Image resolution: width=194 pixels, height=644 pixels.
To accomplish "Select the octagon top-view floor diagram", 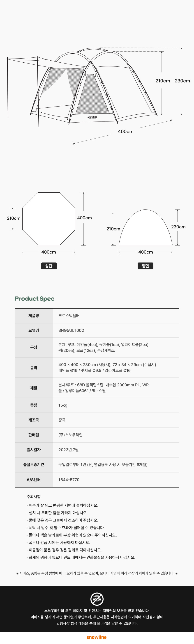I will [x=49, y=218].
